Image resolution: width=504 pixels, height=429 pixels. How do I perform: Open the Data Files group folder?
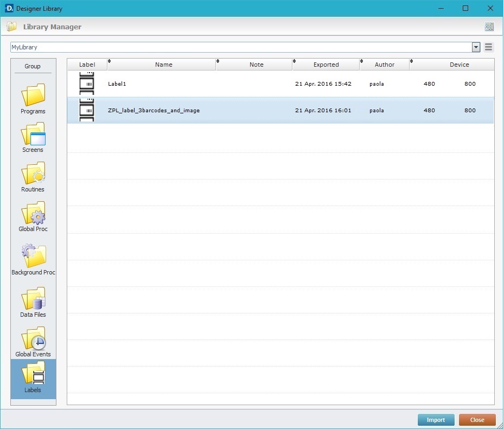point(33,302)
